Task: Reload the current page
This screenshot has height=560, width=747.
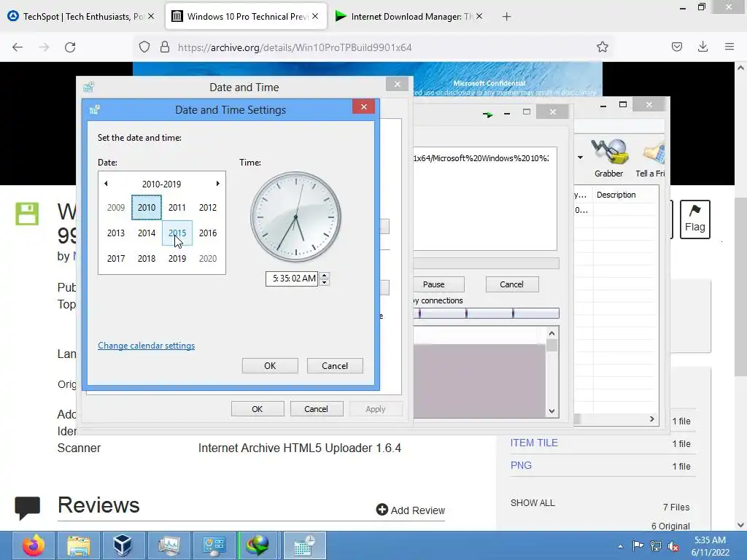Action: point(70,47)
